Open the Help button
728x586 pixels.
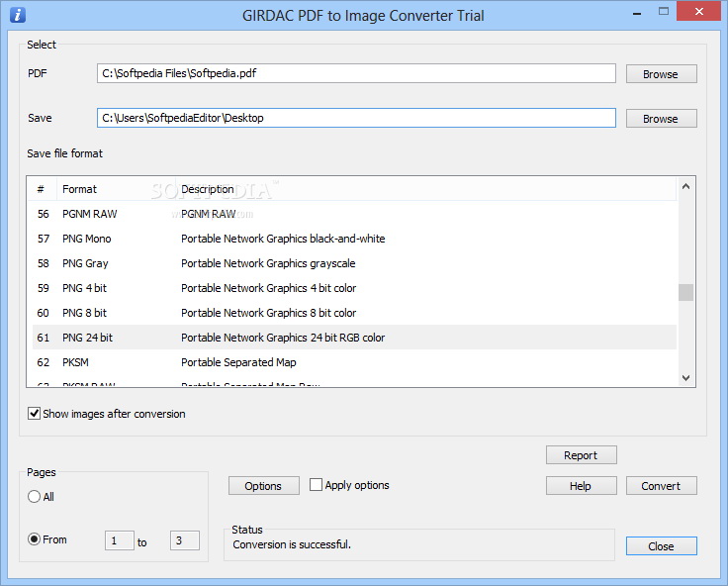[x=582, y=486]
